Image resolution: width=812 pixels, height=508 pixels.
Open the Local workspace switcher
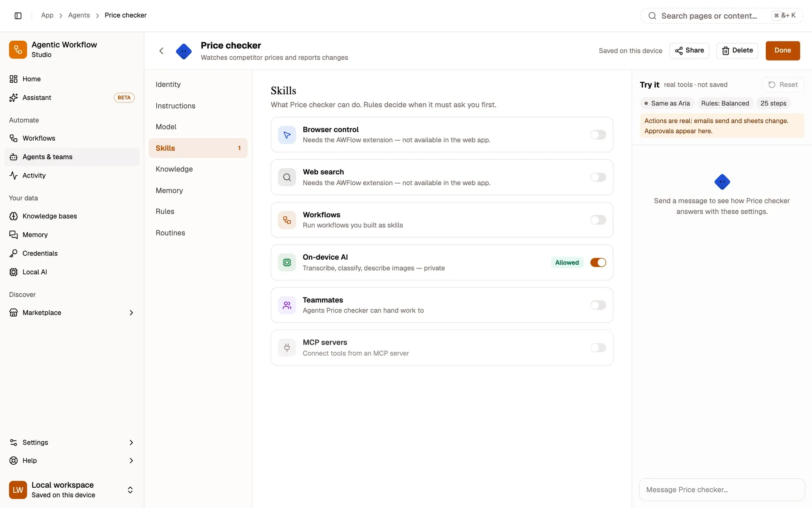click(72, 490)
